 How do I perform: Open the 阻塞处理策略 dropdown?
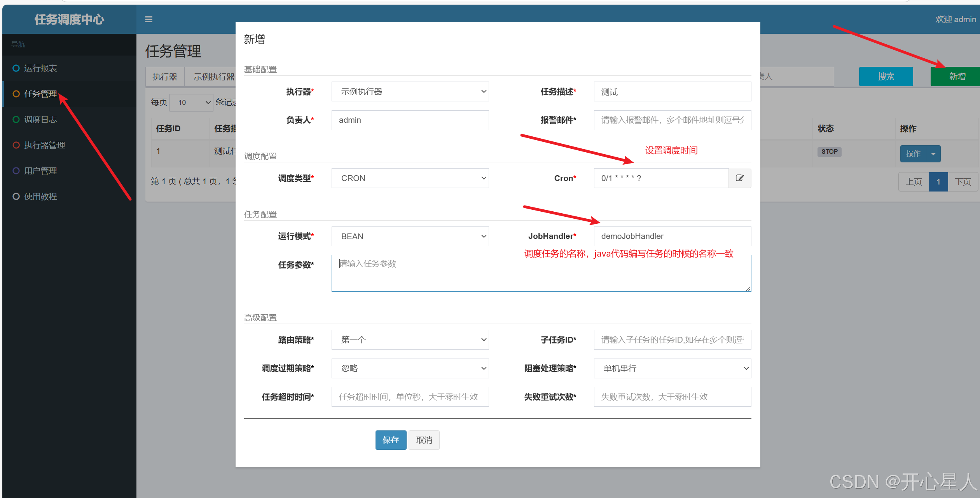point(672,368)
